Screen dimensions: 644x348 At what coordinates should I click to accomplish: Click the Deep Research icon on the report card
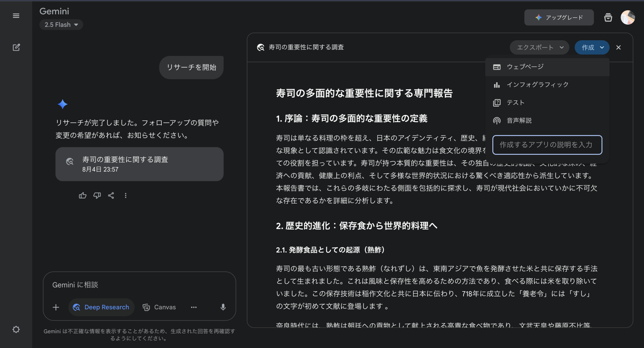[x=70, y=161]
